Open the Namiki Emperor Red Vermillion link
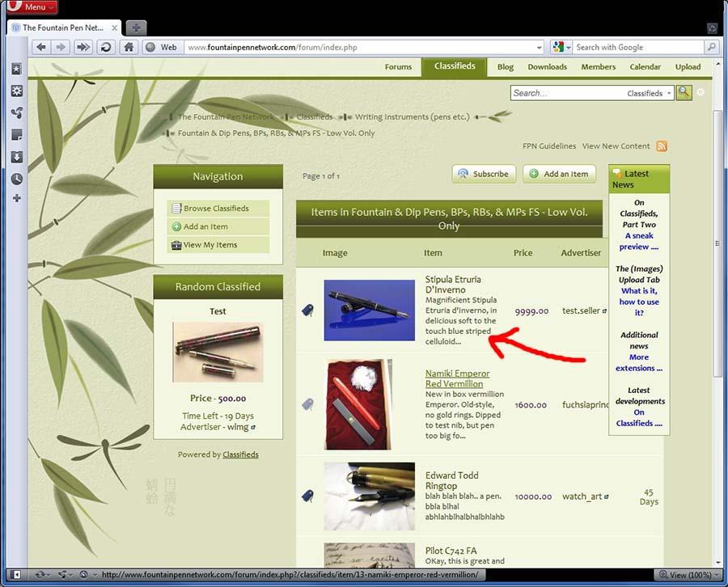The image size is (728, 587). (x=457, y=378)
